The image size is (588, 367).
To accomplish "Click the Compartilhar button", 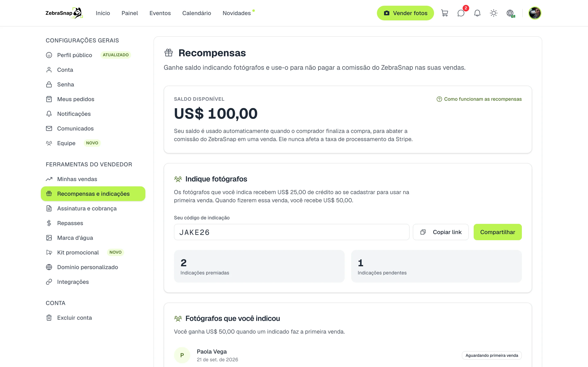I will pos(497,232).
